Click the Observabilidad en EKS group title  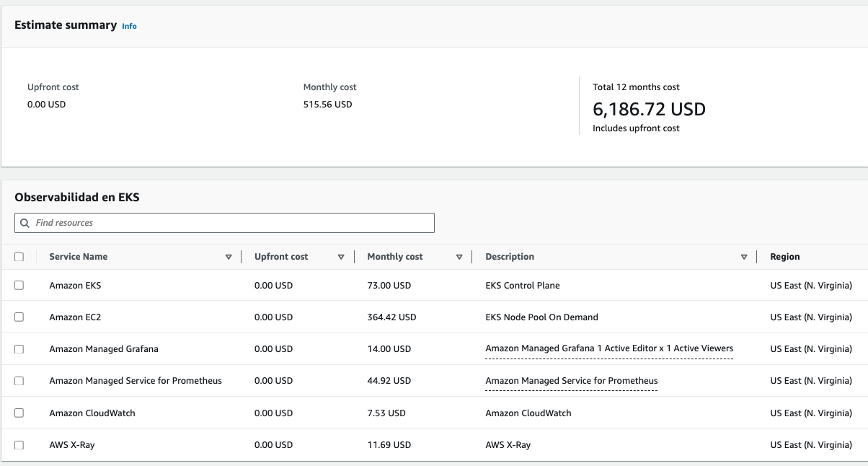[x=77, y=197]
